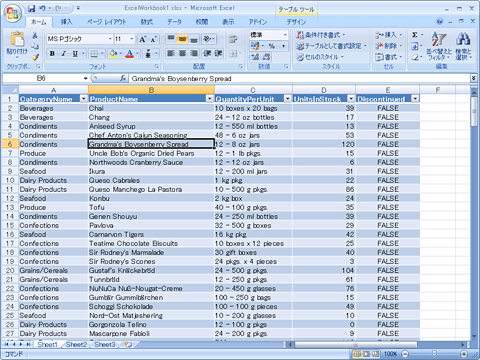480x360 pixels.
Task: Open the データ ribbon tab
Action: 174,22
